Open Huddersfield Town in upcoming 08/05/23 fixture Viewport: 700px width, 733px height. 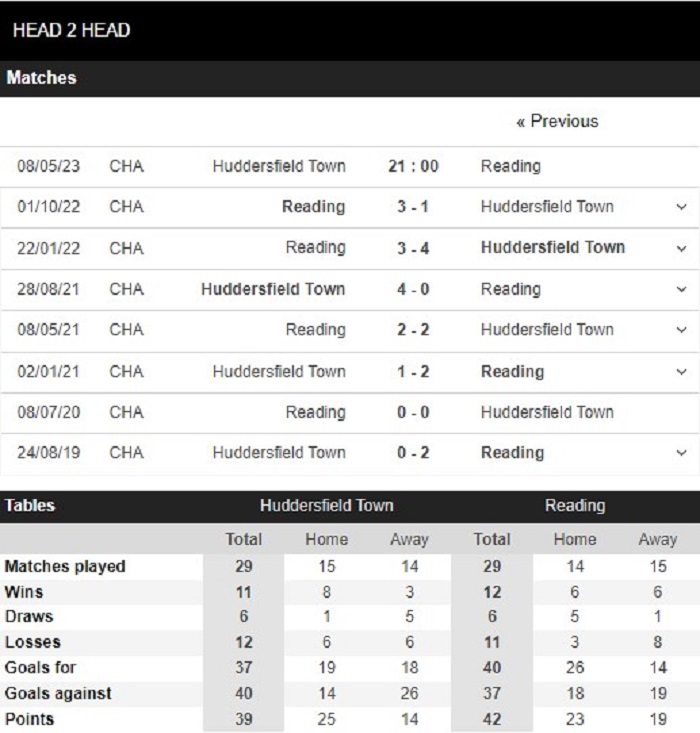(279, 166)
